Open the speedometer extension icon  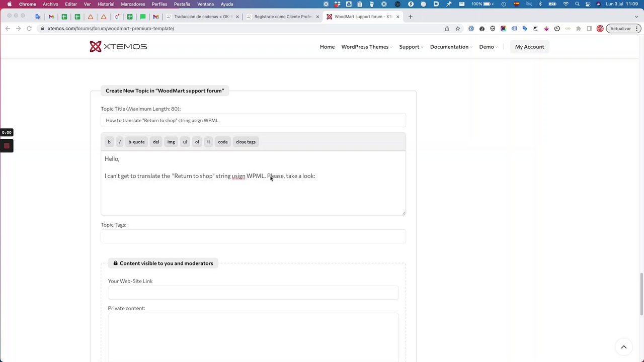pos(482,29)
